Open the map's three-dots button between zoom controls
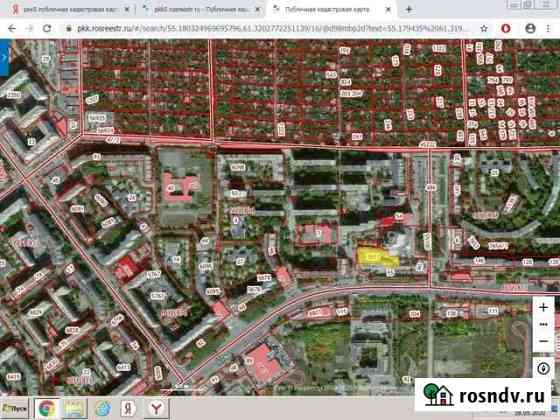 tap(544, 324)
